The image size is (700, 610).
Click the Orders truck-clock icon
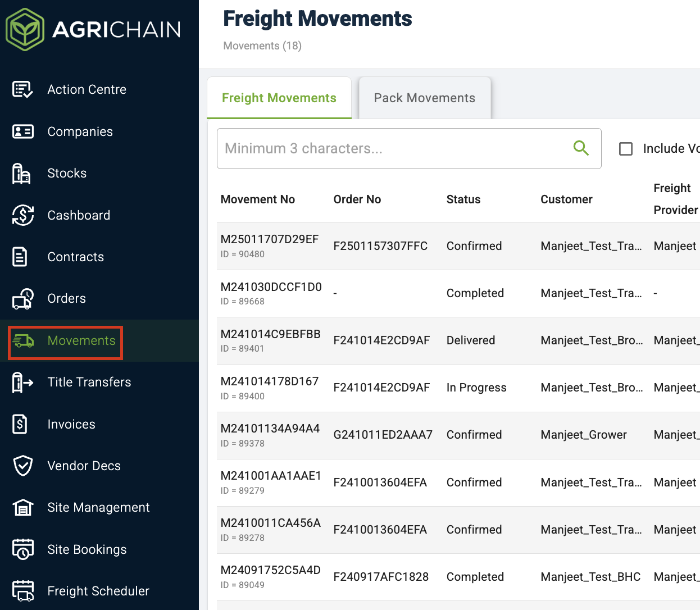[x=23, y=299]
